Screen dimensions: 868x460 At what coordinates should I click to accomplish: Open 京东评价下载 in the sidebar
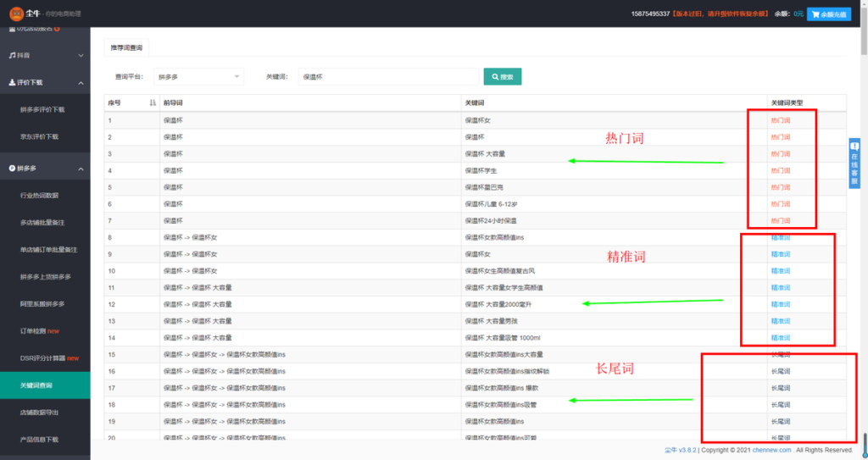(x=39, y=136)
